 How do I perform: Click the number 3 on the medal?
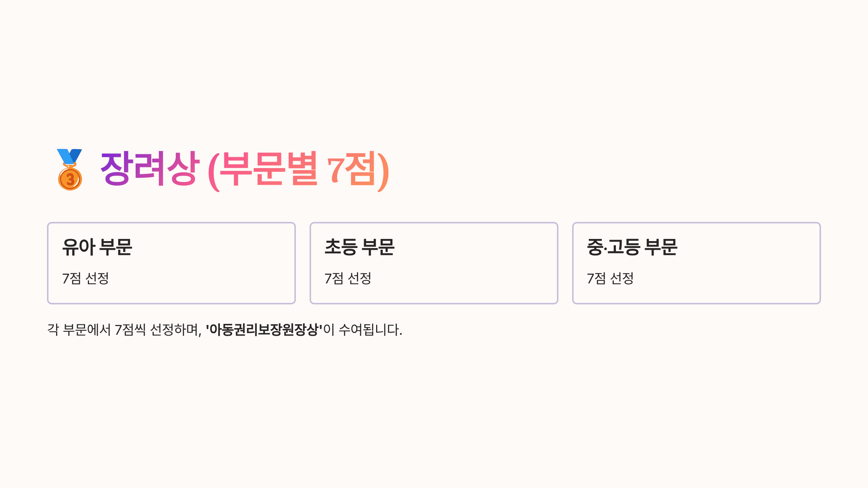tap(70, 179)
